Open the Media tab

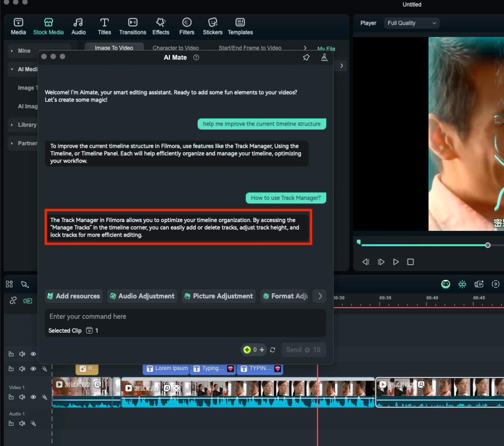pos(18,26)
